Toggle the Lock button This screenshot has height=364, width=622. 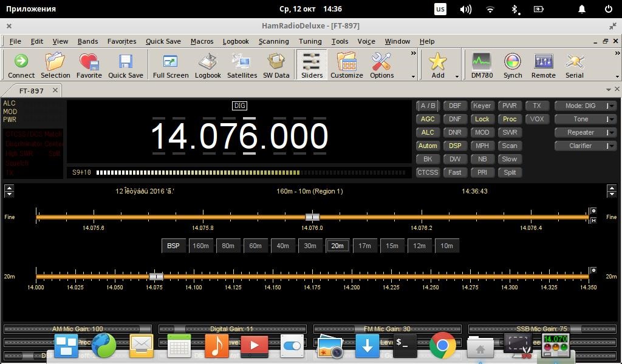[x=482, y=119]
